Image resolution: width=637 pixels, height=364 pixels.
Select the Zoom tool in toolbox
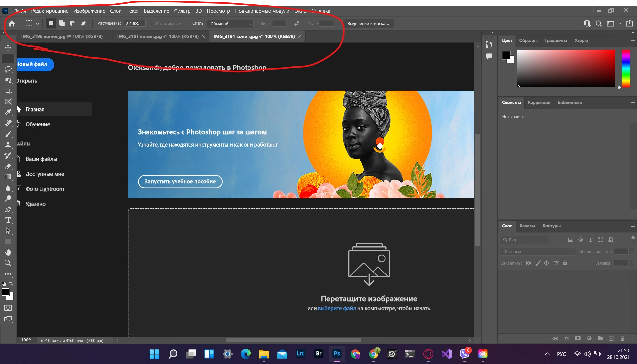click(x=8, y=263)
